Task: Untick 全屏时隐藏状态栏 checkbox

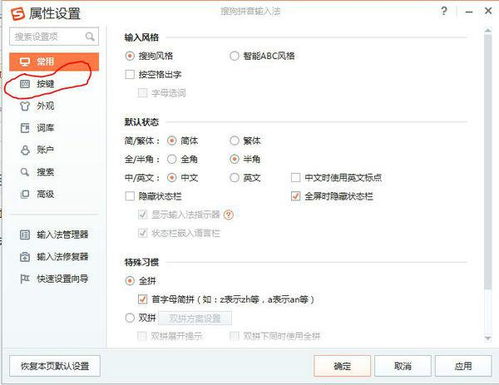Action: coord(296,196)
